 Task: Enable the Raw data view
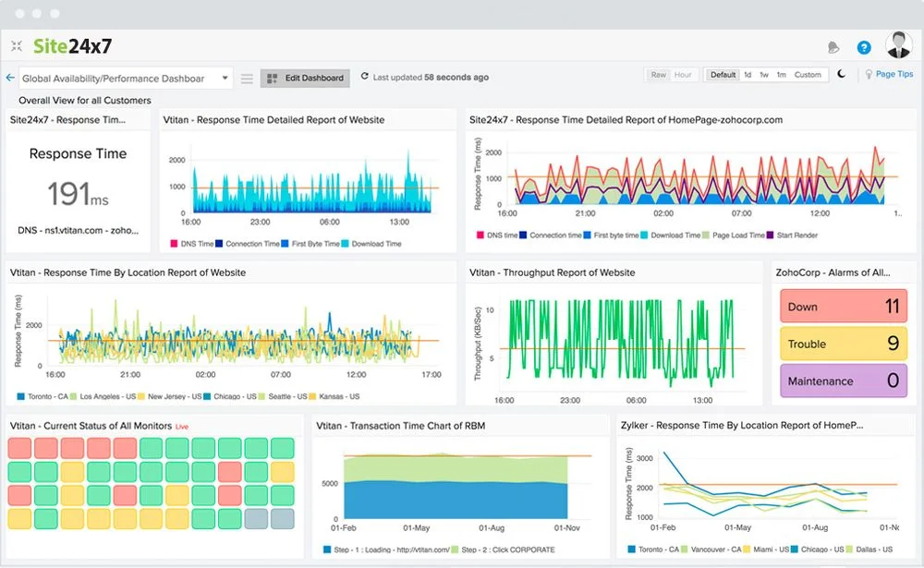coord(659,74)
